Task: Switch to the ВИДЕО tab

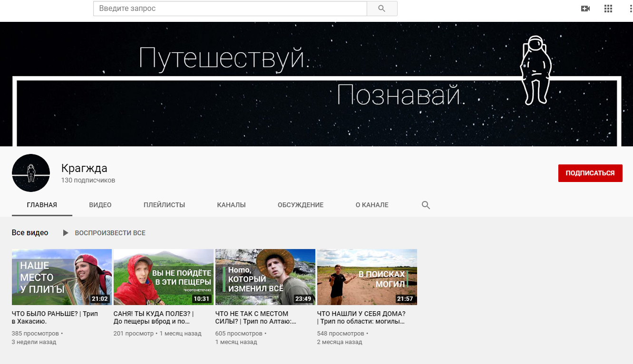Action: tap(100, 205)
